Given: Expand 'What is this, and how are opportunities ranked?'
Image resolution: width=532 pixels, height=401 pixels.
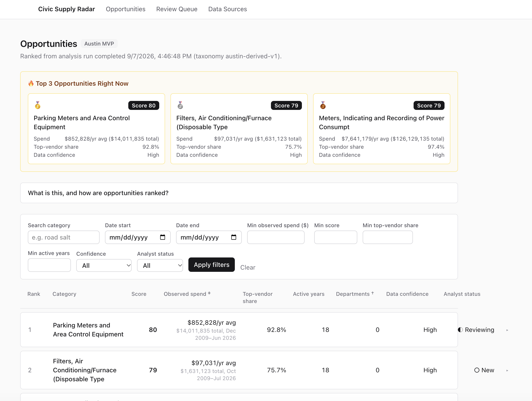Looking at the screenshot, I should (239, 193).
